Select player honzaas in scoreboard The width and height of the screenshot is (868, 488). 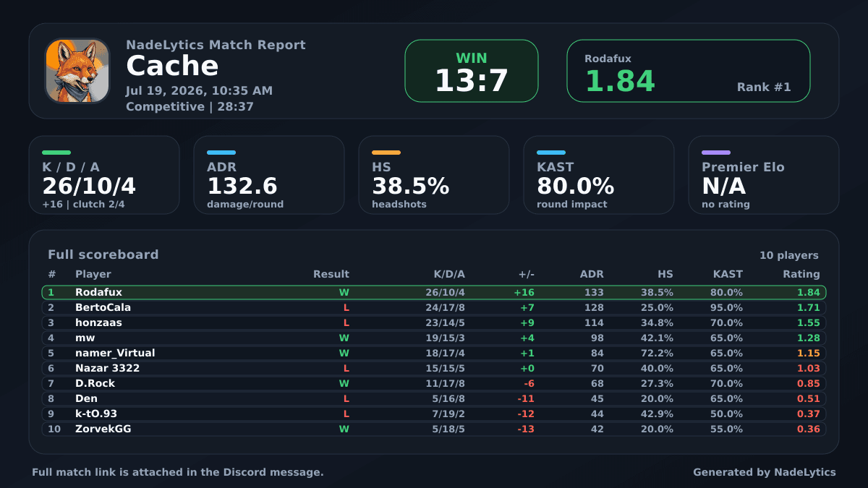click(x=98, y=323)
